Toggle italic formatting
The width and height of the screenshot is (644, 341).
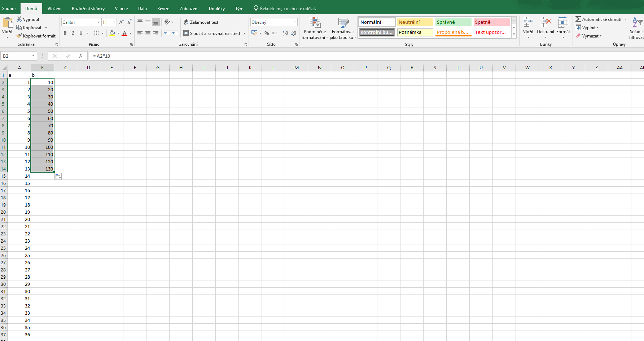[73, 33]
